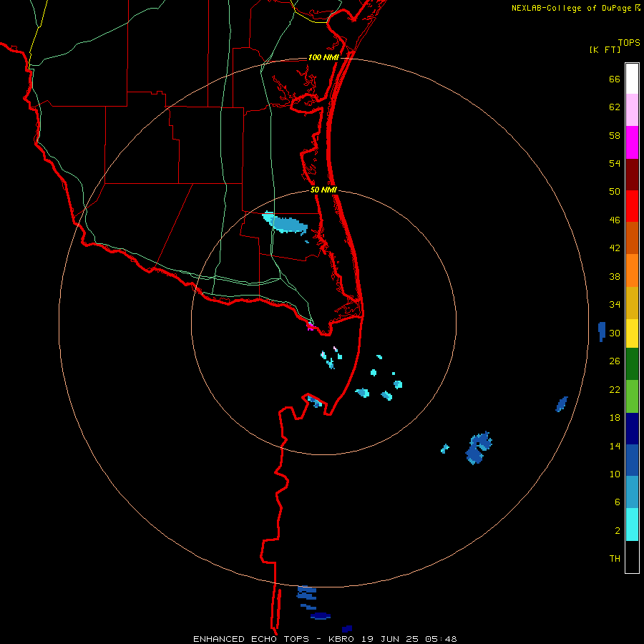Click the '46' scale label
This screenshot has height=644, width=644.
click(615, 220)
